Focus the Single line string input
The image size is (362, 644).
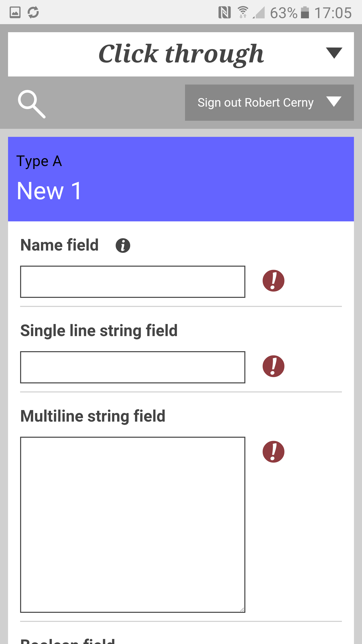(x=133, y=367)
